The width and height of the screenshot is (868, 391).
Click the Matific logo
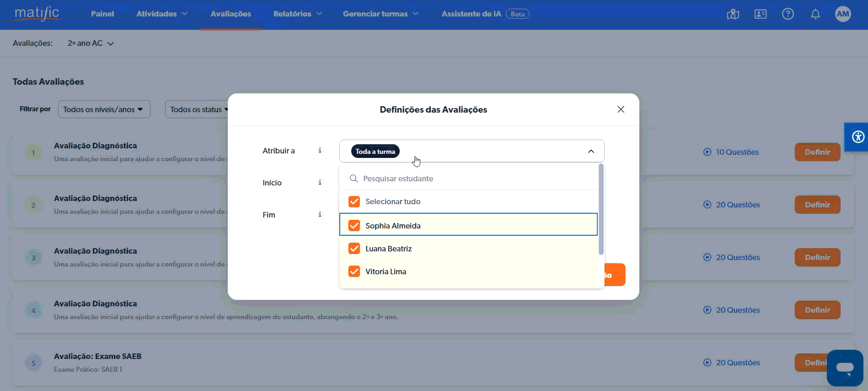point(37,13)
